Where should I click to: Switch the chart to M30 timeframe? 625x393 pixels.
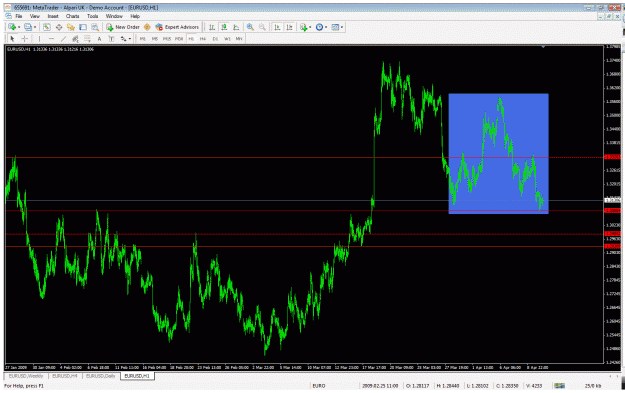point(179,39)
